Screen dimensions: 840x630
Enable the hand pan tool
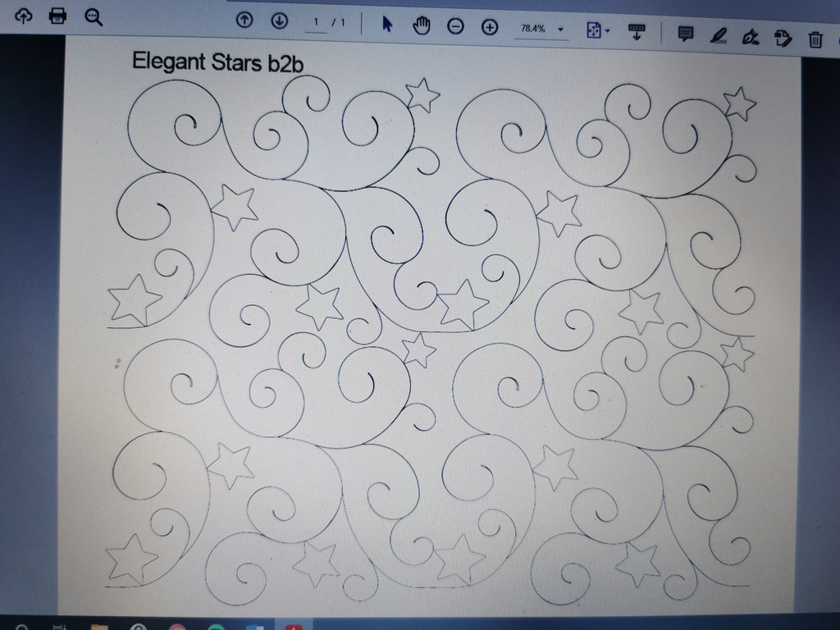click(422, 25)
